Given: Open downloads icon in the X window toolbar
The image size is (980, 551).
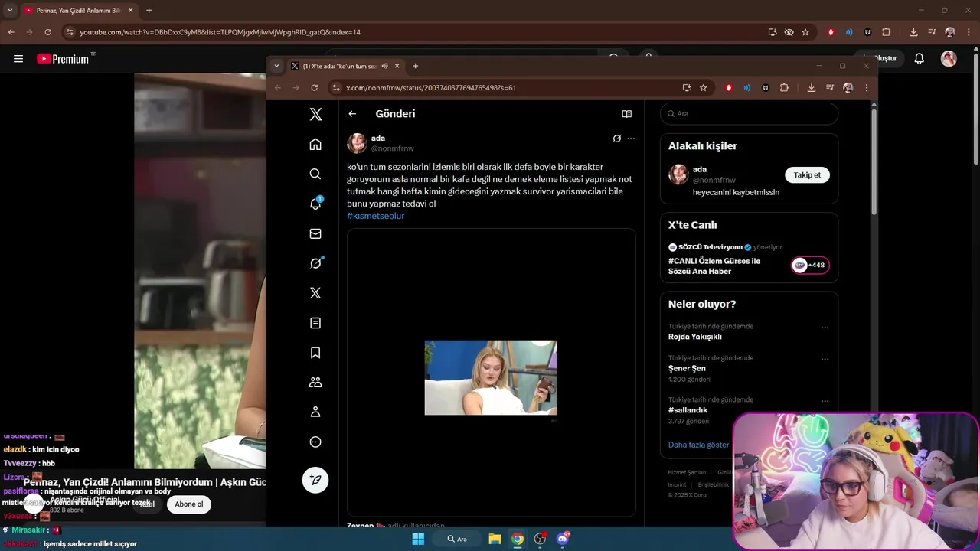Looking at the screenshot, I should pyautogui.click(x=811, y=88).
